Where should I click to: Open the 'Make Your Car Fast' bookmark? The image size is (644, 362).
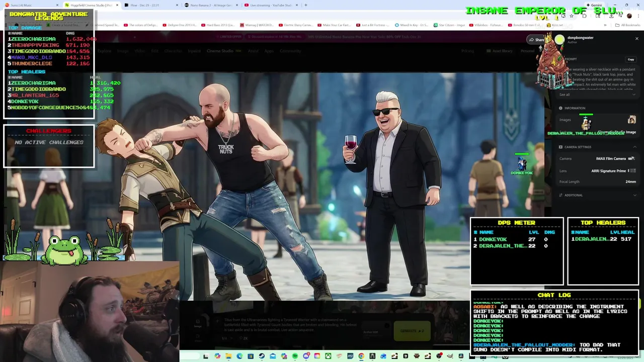(334, 25)
